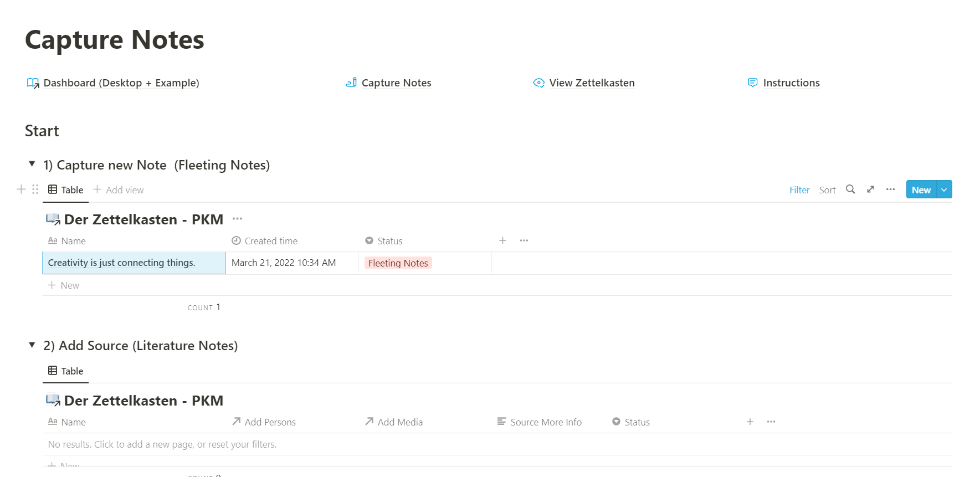Open table full-page expand arrows icon
This screenshot has height=477, width=980.
click(x=870, y=189)
